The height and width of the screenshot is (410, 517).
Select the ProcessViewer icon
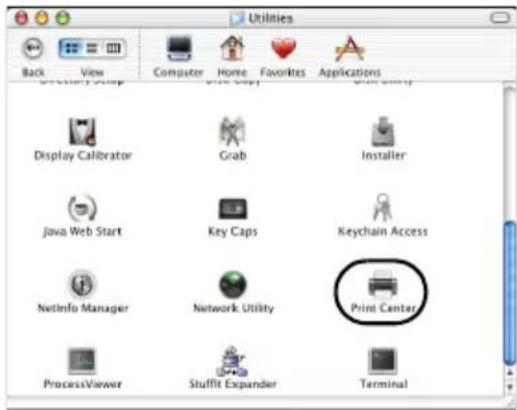point(82,361)
